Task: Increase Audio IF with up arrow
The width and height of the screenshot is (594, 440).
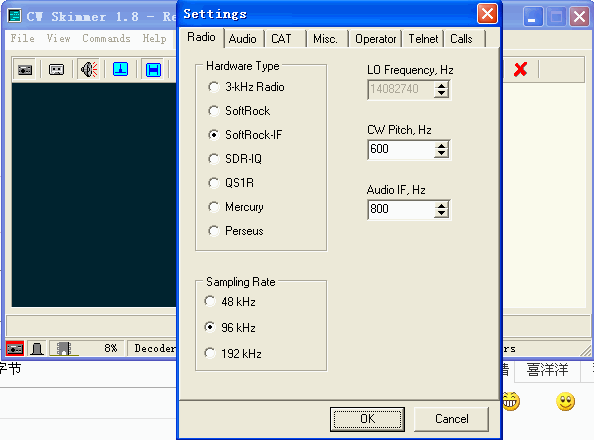Action: pos(441,205)
